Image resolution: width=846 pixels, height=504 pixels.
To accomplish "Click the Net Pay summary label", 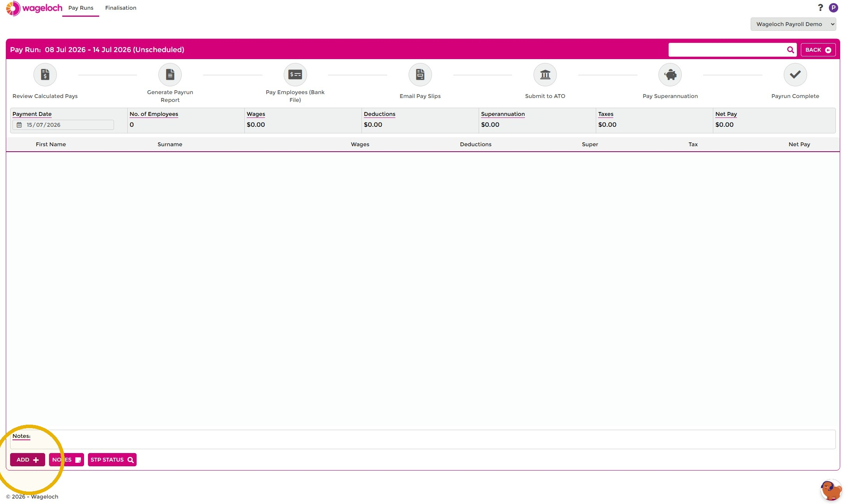I will [726, 114].
